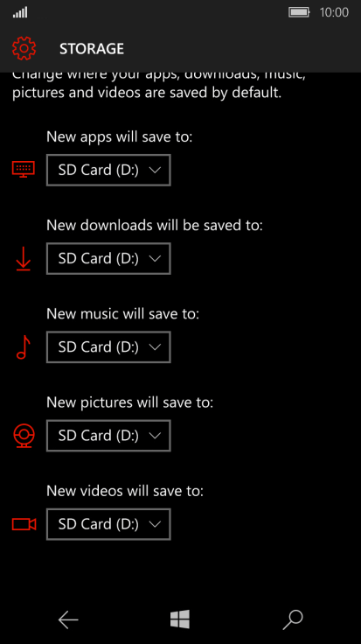
Task: Click the red video camera icon
Action: point(24,524)
